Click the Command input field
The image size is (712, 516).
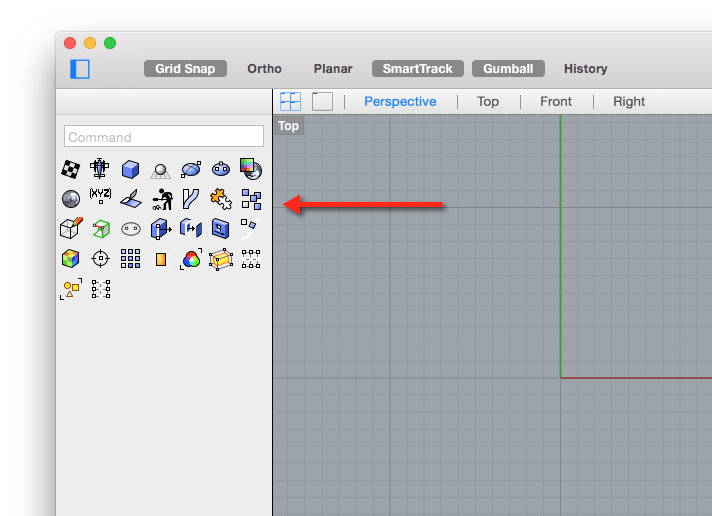point(164,137)
